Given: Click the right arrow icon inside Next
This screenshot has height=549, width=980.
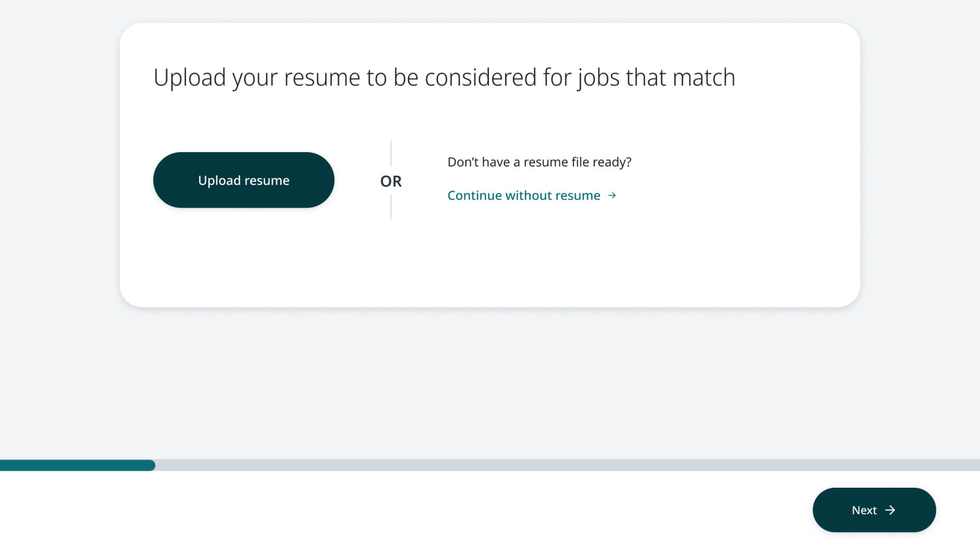Looking at the screenshot, I should tap(890, 510).
